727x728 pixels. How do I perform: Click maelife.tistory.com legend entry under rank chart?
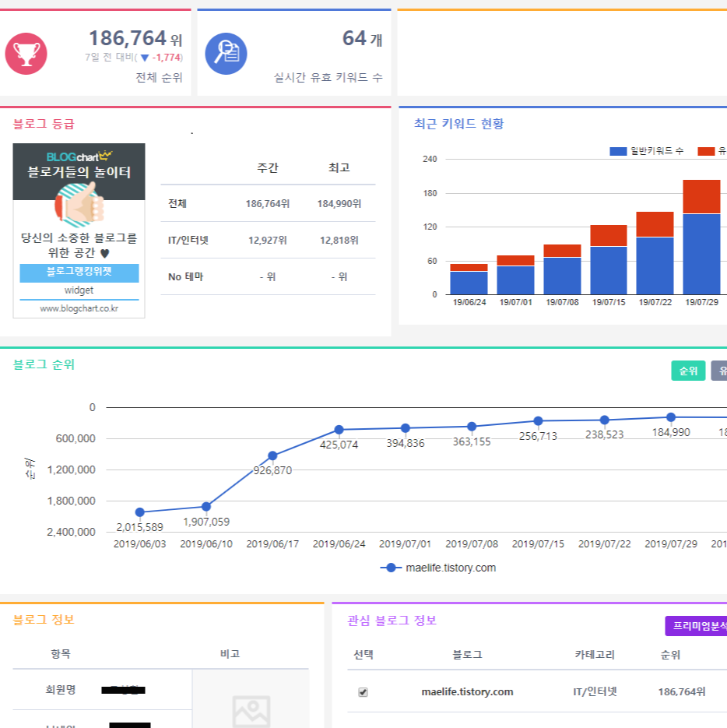click(x=438, y=568)
